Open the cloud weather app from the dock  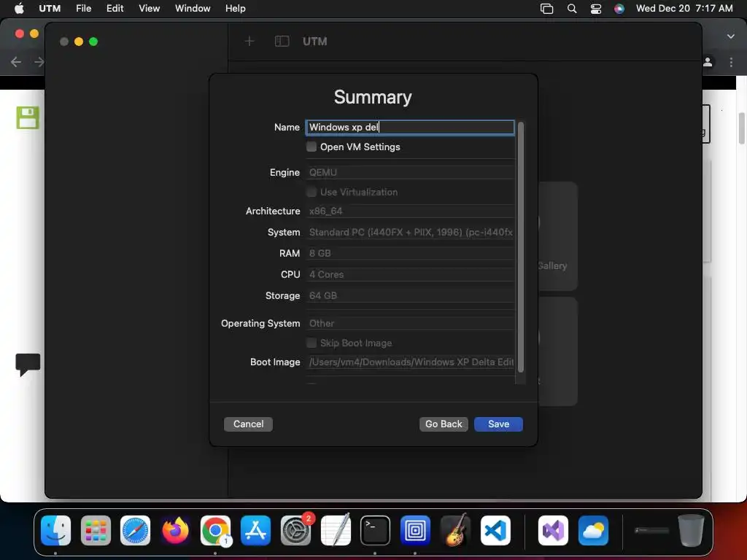pos(593,530)
